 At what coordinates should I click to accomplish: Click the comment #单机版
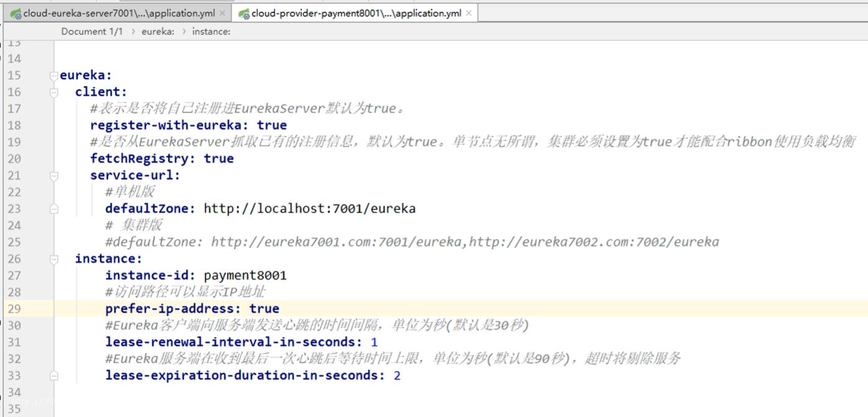[130, 191]
